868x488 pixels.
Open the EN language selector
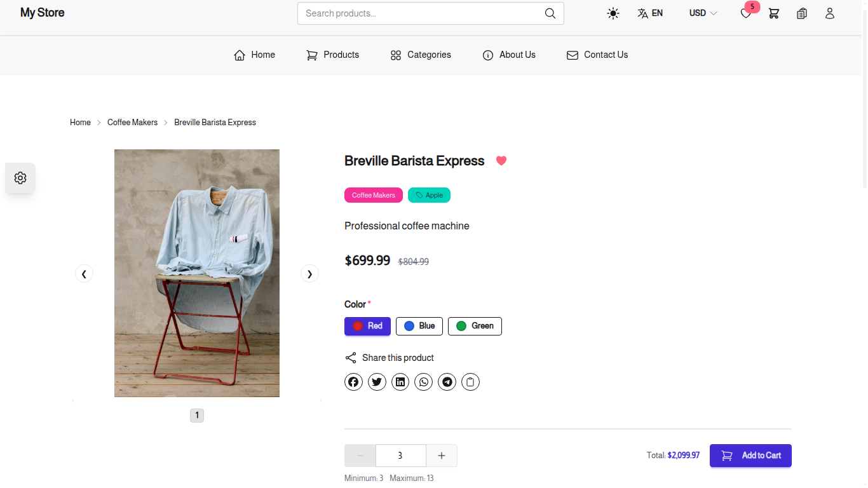[650, 13]
